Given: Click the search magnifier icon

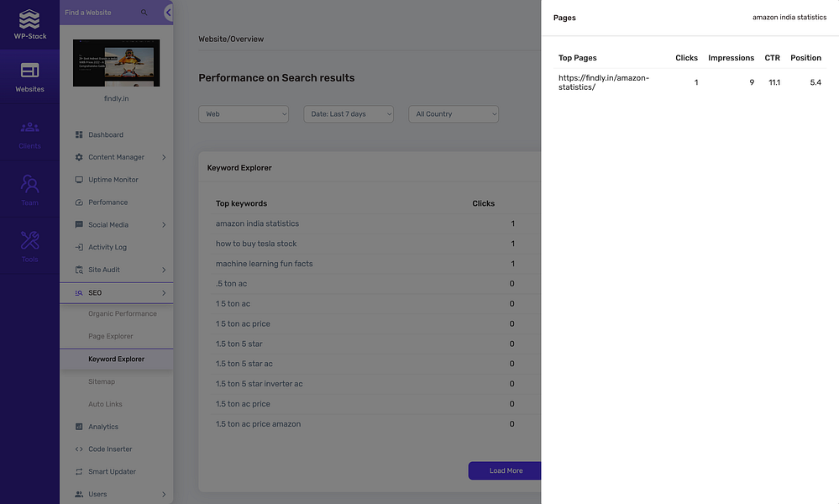Looking at the screenshot, I should 144,13.
